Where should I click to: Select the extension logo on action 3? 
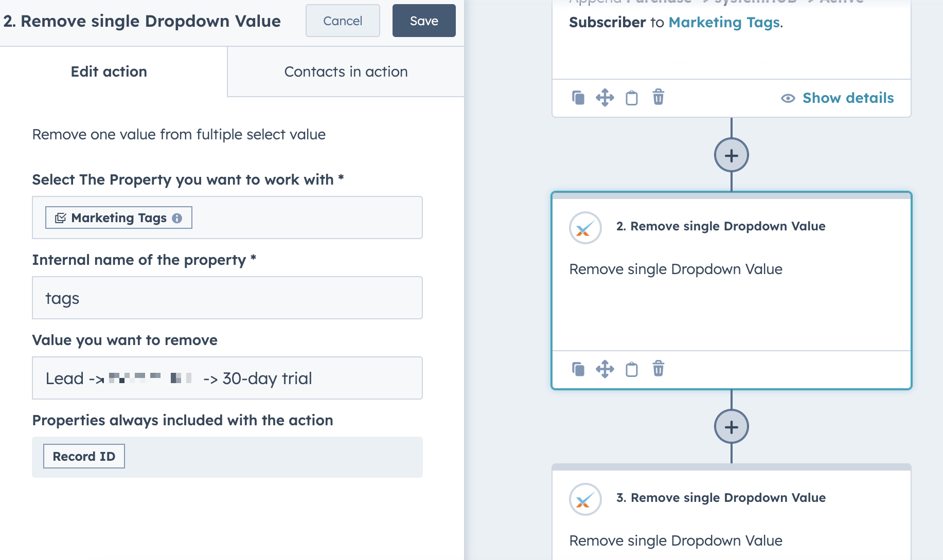point(584,499)
